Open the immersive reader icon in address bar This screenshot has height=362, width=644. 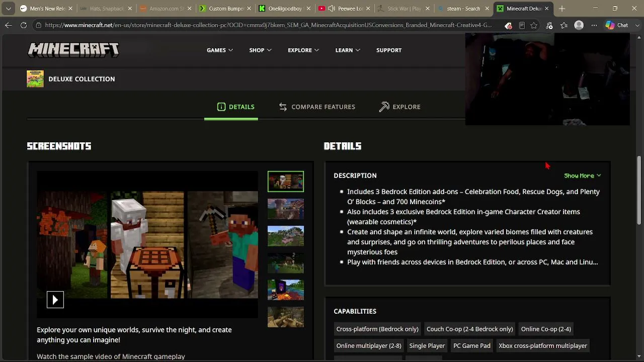pyautogui.click(x=522, y=25)
